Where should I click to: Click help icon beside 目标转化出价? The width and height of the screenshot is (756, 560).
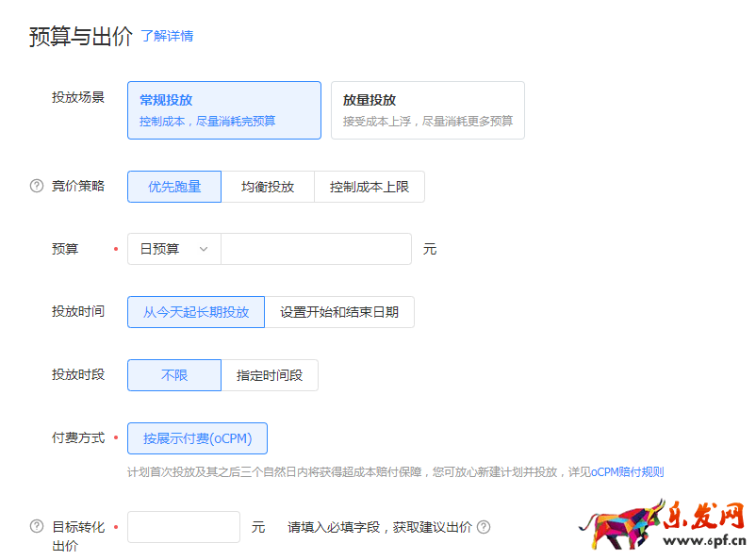(37, 526)
